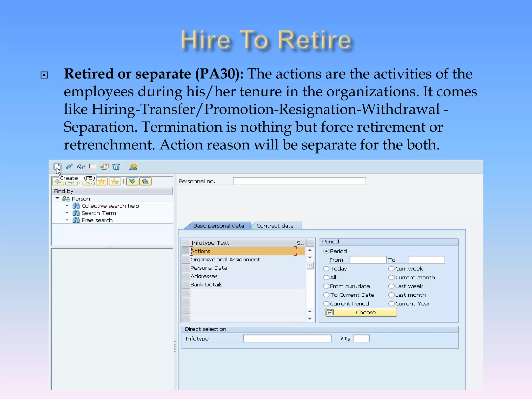Click the infotype list scroll down arrow at bottom
Viewport: 532px width, 399px height.
pyautogui.click(x=310, y=318)
